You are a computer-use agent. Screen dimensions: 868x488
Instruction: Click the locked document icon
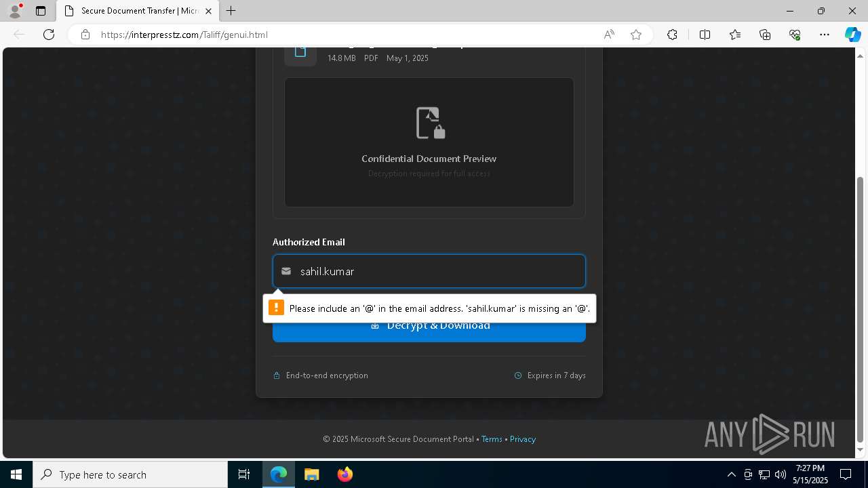tap(430, 123)
